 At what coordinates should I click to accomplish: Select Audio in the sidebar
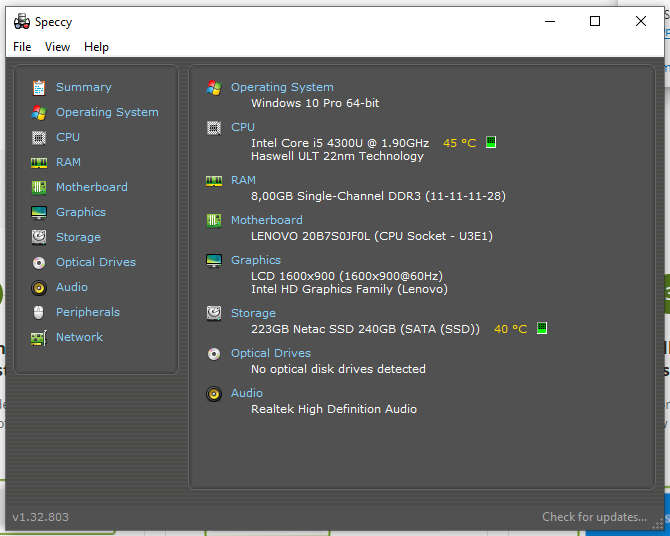tap(72, 287)
